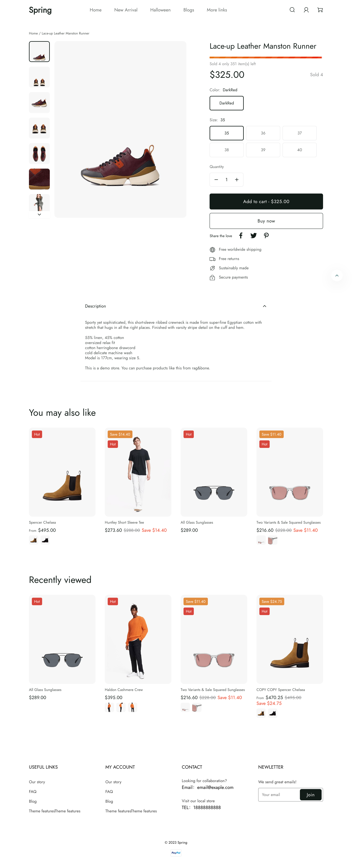Collapse the Description section chevron
This screenshot has width=352, height=868.
click(264, 306)
